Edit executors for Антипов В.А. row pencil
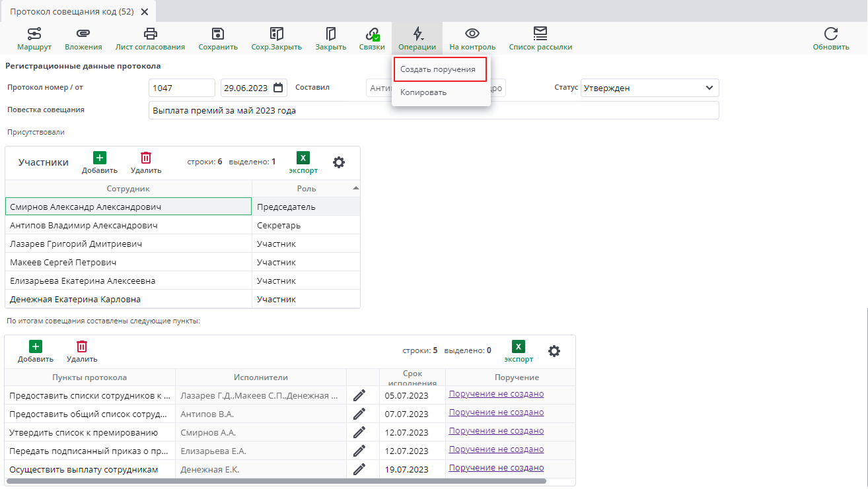This screenshot has height=489, width=868. coord(359,414)
